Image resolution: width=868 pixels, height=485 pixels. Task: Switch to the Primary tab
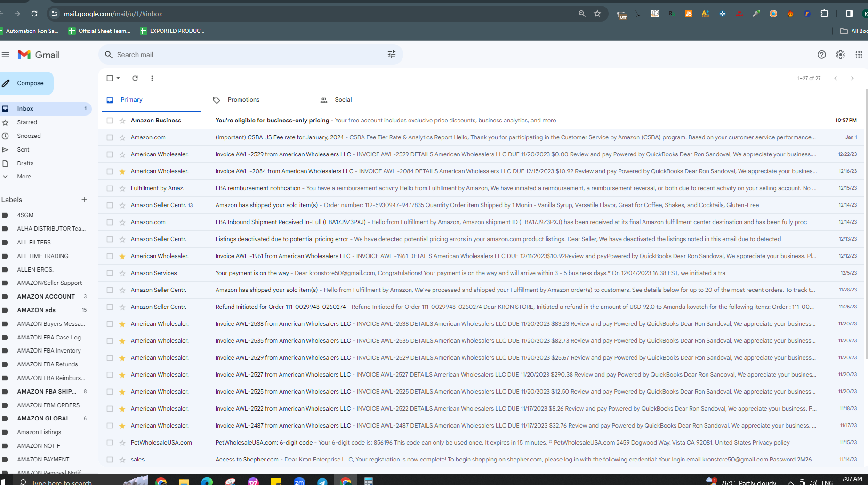coord(152,100)
